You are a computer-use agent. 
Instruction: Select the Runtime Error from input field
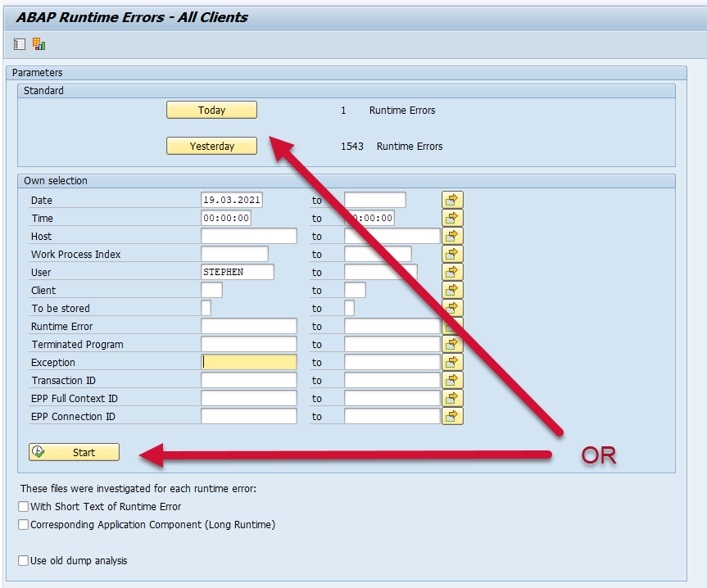tap(248, 326)
